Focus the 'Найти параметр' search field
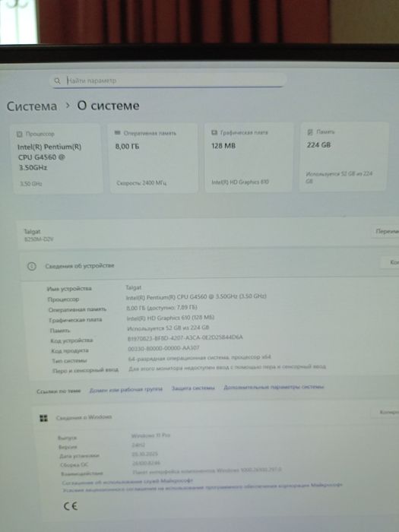Image resolution: width=399 pixels, height=532 pixels. point(168,81)
